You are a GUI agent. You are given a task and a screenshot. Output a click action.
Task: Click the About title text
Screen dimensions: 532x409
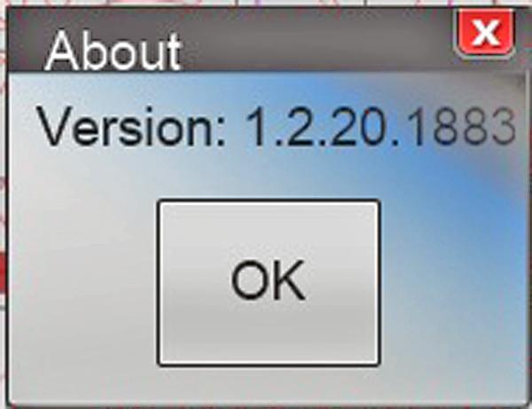(113, 51)
